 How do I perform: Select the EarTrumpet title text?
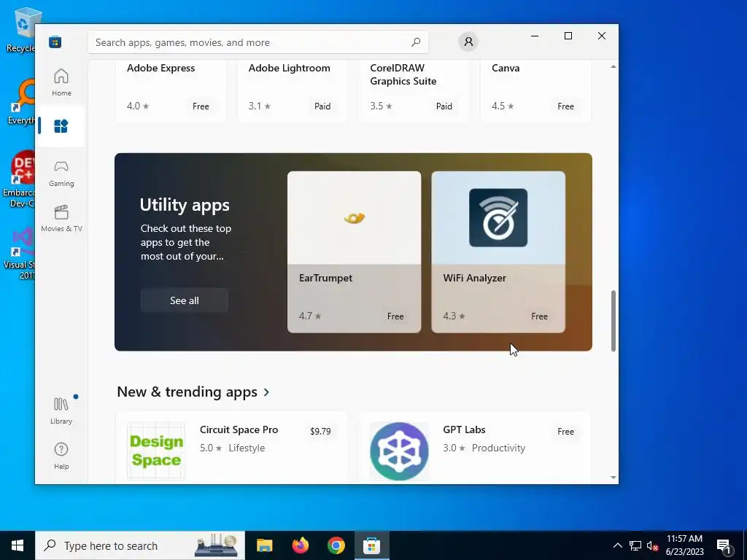point(326,278)
